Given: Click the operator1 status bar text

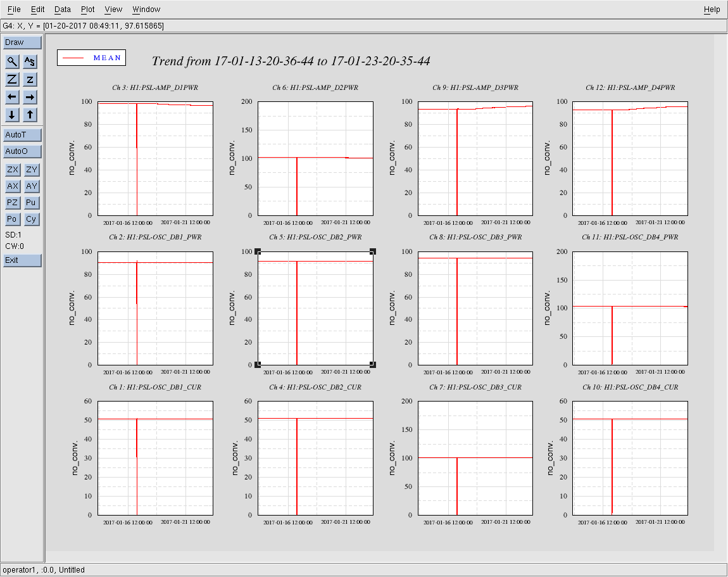Looking at the screenshot, I should [44, 570].
